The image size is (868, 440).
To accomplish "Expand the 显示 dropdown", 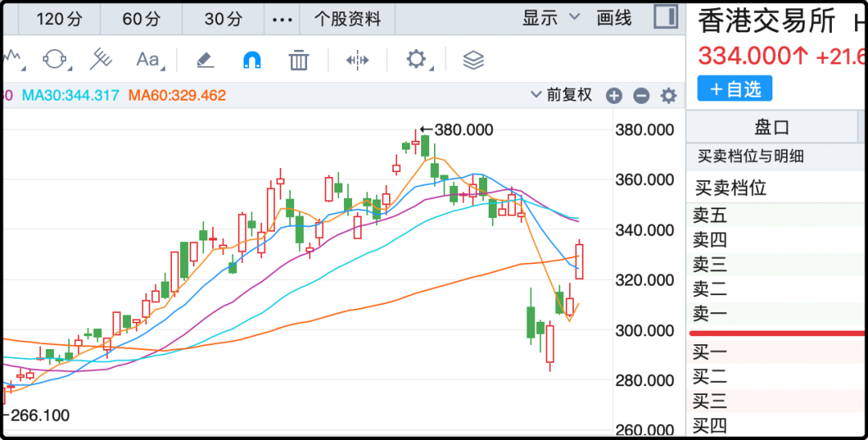I will tap(551, 18).
